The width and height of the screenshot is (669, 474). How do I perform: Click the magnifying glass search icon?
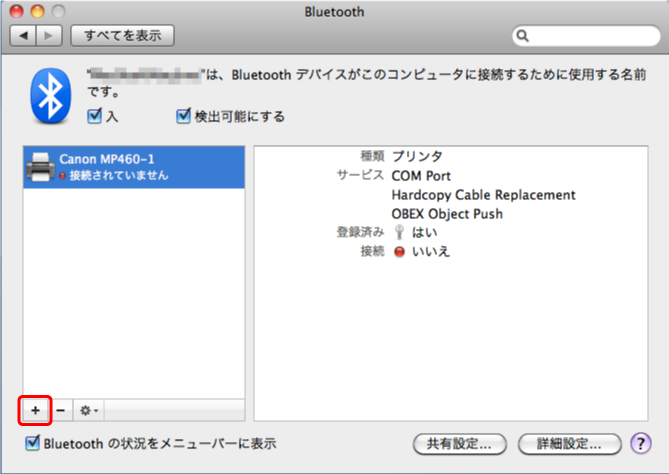523,36
